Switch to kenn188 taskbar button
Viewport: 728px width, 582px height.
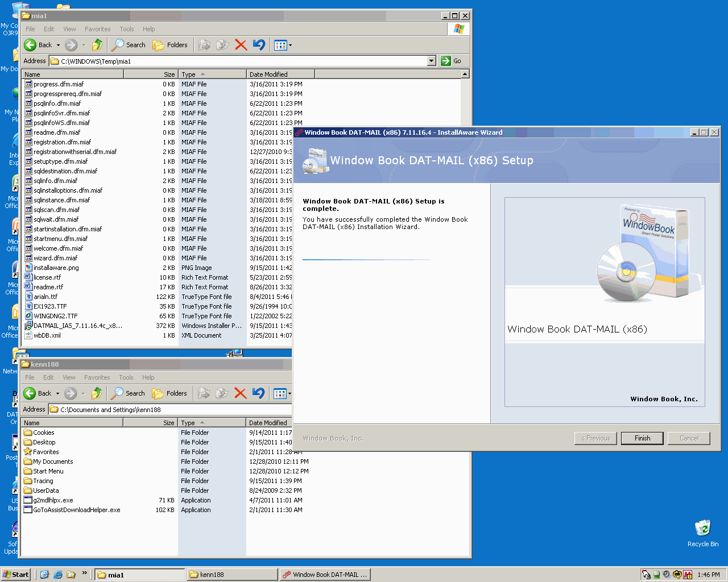click(233, 575)
